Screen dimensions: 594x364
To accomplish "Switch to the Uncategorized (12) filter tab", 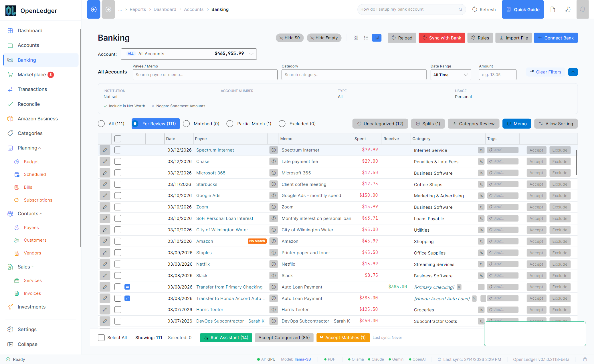I will click(380, 124).
